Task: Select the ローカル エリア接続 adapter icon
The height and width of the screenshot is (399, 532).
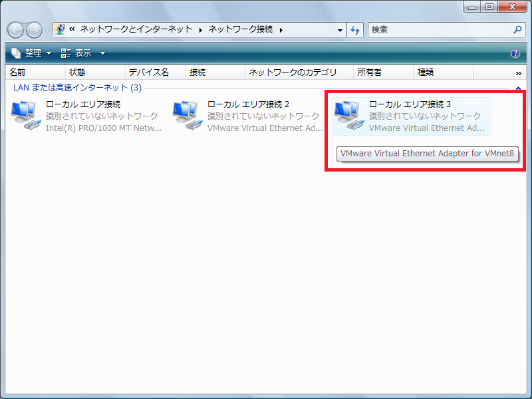Action: (27, 116)
